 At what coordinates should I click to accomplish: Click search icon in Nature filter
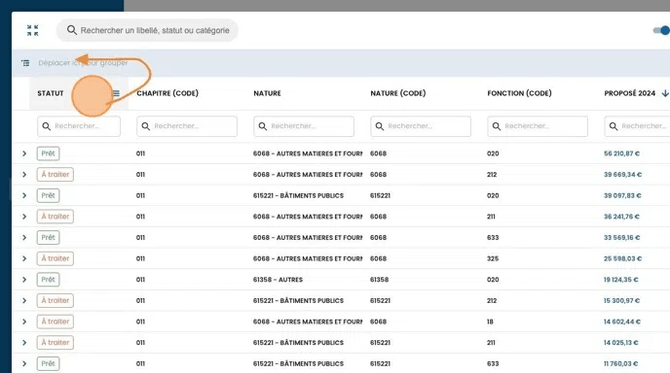(x=263, y=126)
